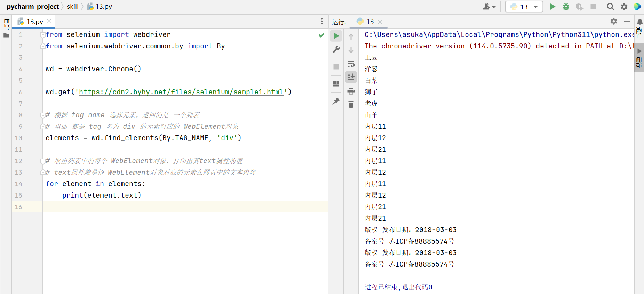The width and height of the screenshot is (644, 294).
Task: Print the console output icon
Action: (x=351, y=91)
